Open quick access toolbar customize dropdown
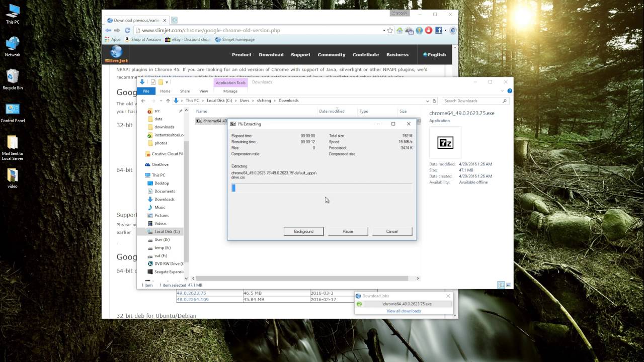Viewport: 644px width, 362px height. pos(167,82)
